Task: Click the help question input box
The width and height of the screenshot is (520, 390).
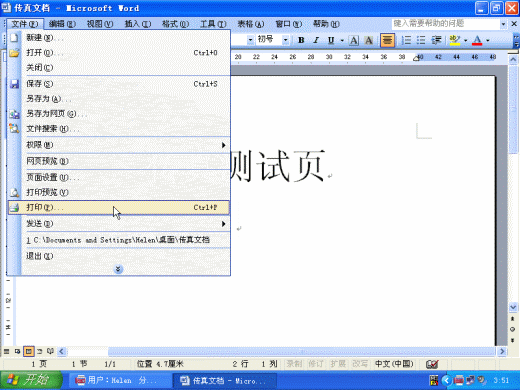Action: tap(446, 23)
